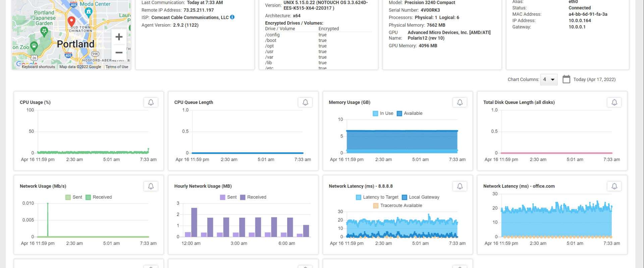Screen dimensions: 644x268
Task: Open the Chart Columns dropdown
Action: pos(549,79)
